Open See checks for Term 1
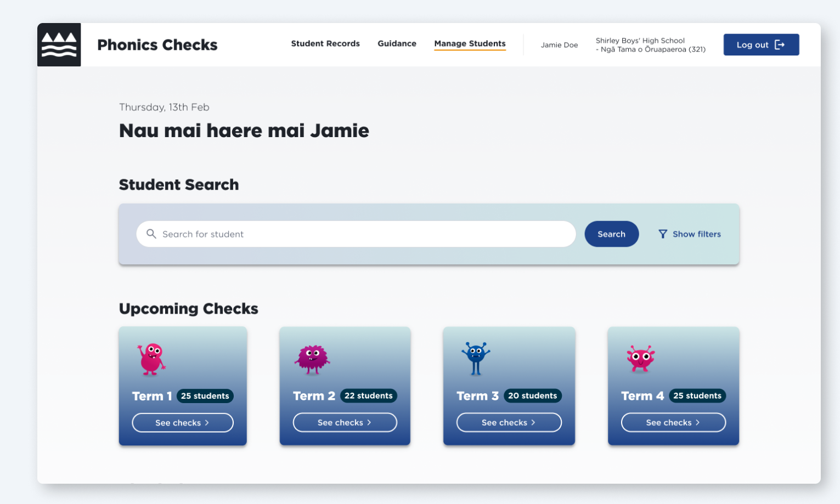Screen dimensions: 840x504 [x=183, y=423]
